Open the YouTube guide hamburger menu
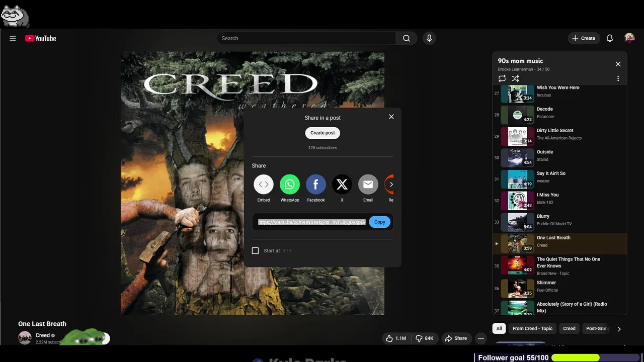 click(13, 38)
